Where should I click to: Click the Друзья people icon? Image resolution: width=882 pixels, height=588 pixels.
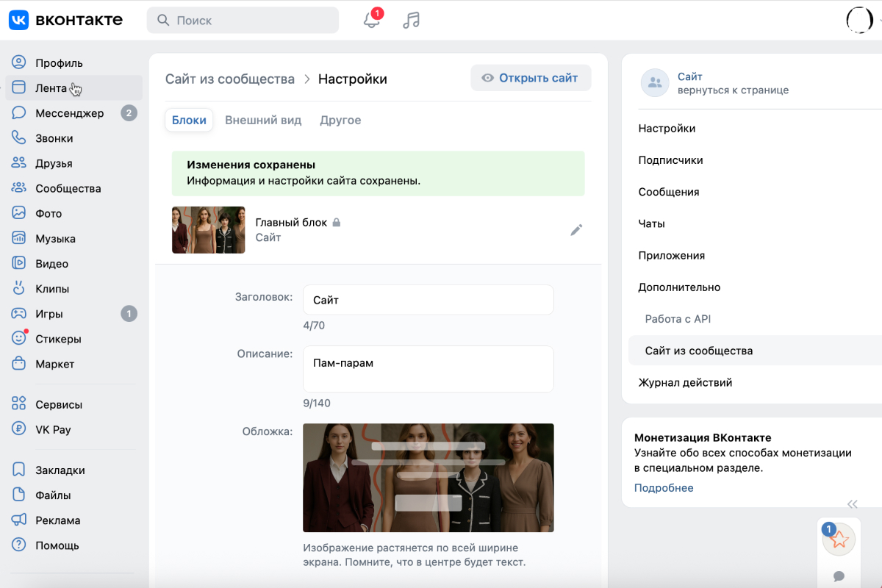(x=19, y=163)
